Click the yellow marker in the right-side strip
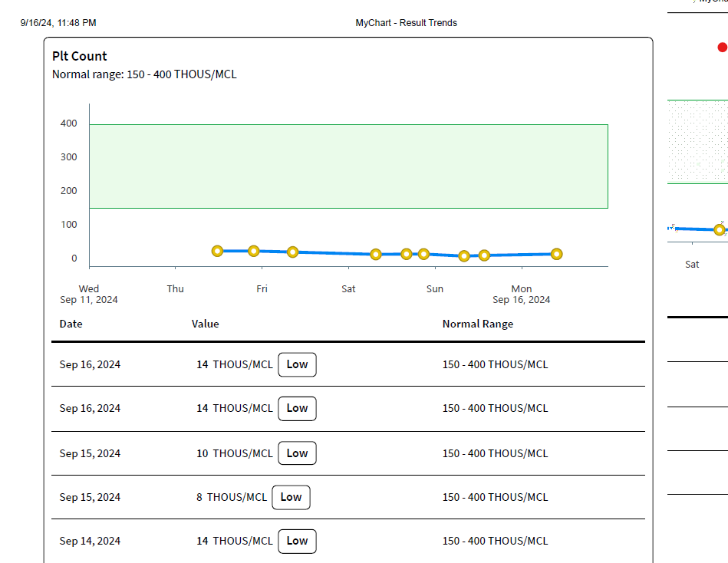The image size is (728, 563). (719, 229)
